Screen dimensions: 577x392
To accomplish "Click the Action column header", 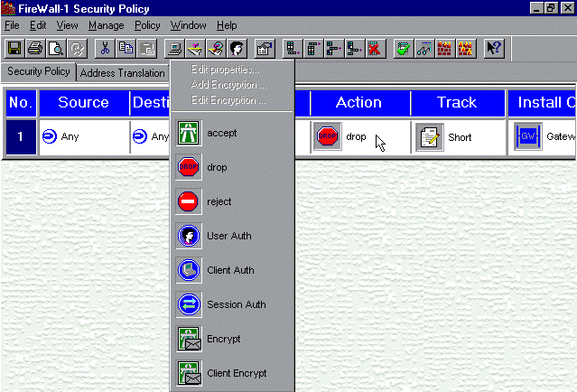I will 358,102.
